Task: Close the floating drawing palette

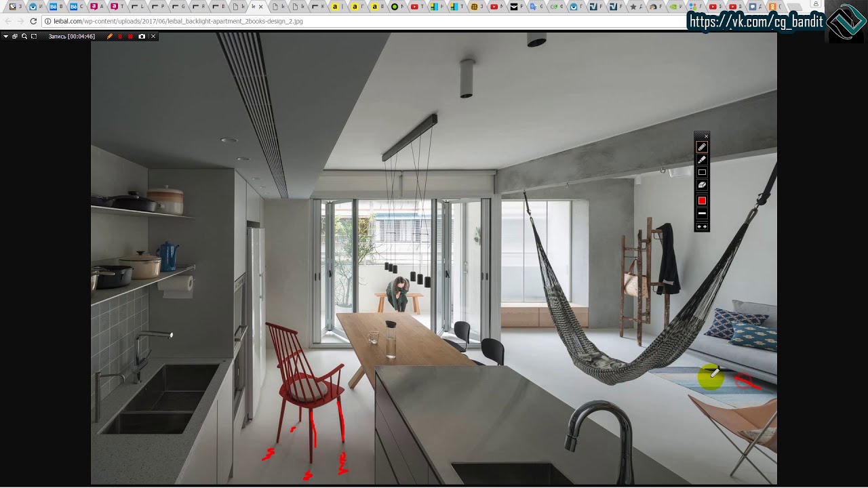Action: pyautogui.click(x=706, y=136)
